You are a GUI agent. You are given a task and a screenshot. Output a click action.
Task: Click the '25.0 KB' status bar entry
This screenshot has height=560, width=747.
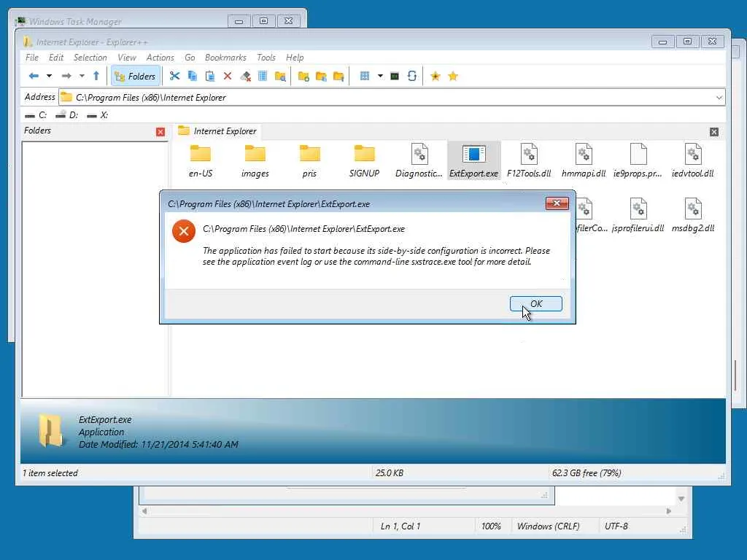(390, 472)
